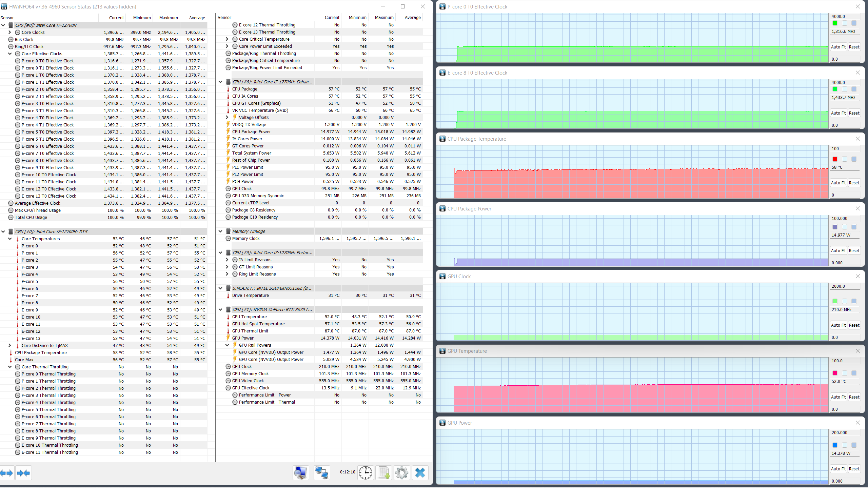The width and height of the screenshot is (868, 488).
Task: Expand the IA Limit Reasons row
Action: (x=227, y=260)
